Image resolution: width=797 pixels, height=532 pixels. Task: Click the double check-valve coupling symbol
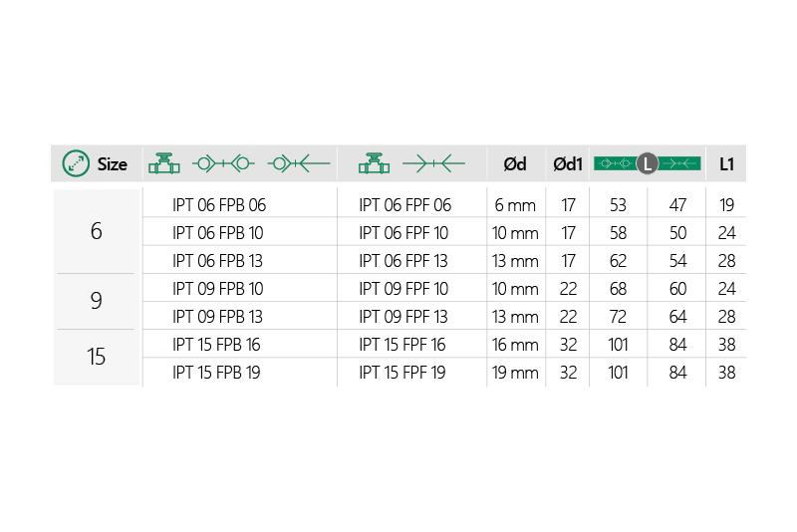[x=223, y=162]
